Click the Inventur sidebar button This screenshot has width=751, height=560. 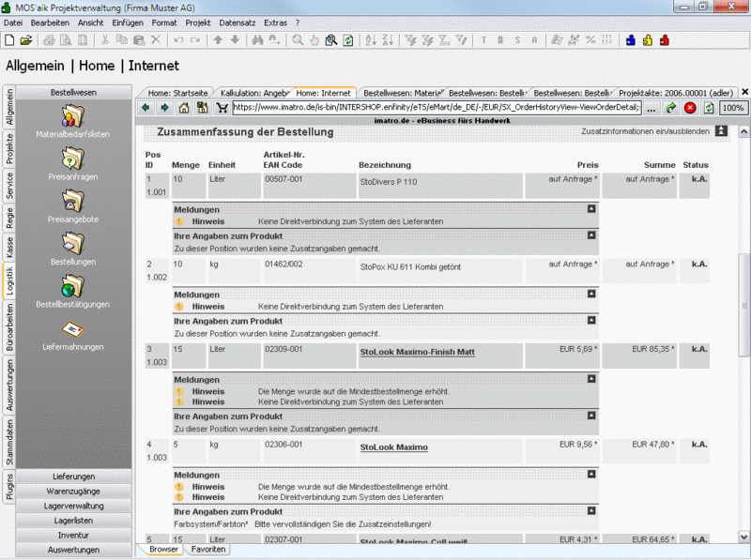[x=74, y=535]
